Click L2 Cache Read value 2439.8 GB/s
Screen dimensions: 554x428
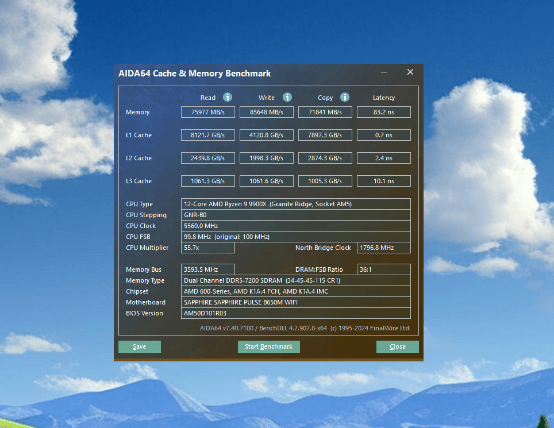point(208,158)
